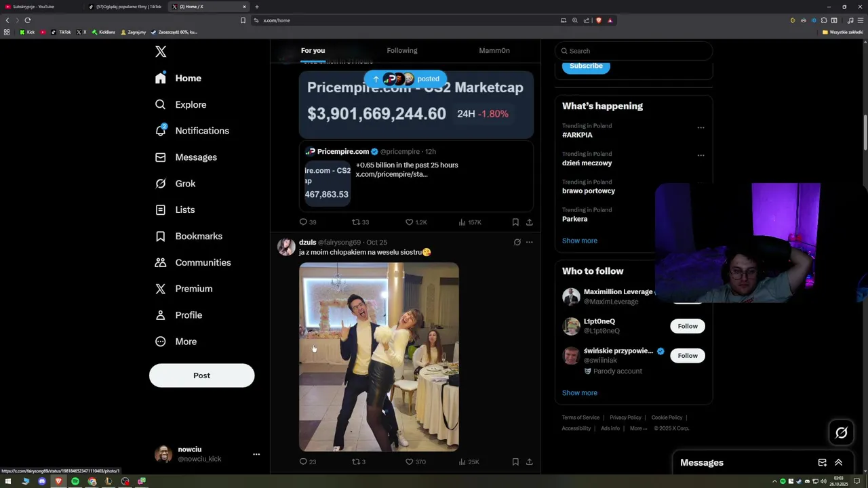
Task: Reply to the Pricempire post
Action: (x=308, y=222)
